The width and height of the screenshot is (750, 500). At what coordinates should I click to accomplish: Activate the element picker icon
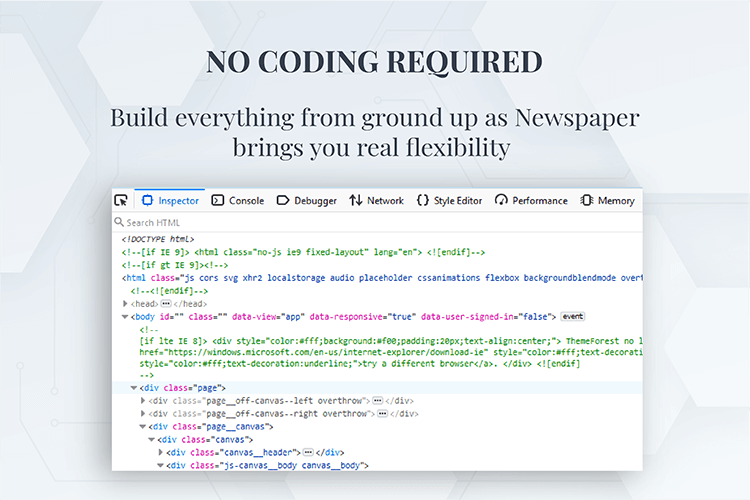[121, 200]
